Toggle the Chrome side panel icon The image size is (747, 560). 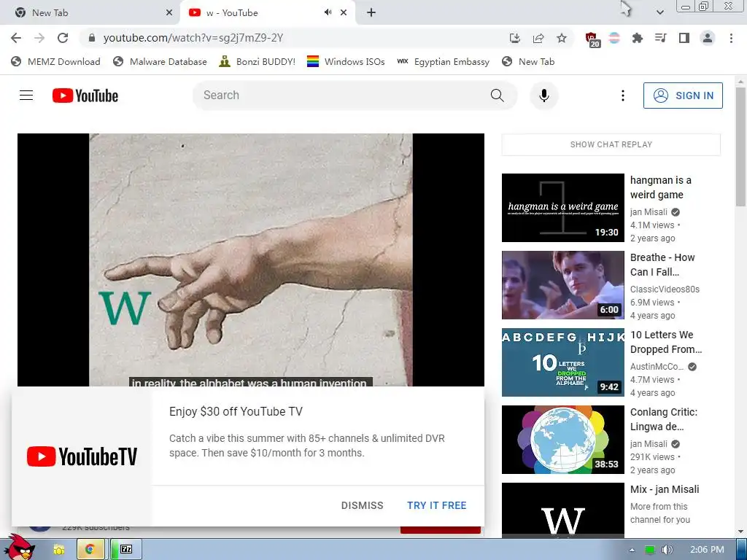click(x=684, y=38)
